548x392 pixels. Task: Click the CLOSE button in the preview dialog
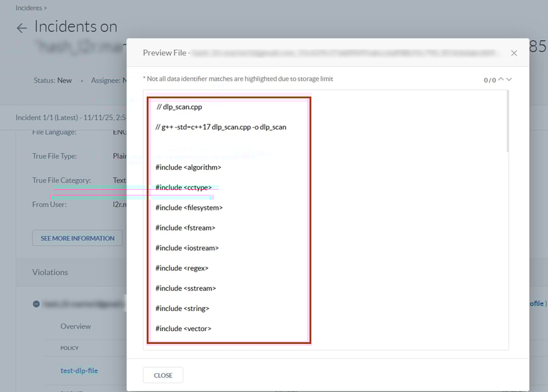pos(163,375)
